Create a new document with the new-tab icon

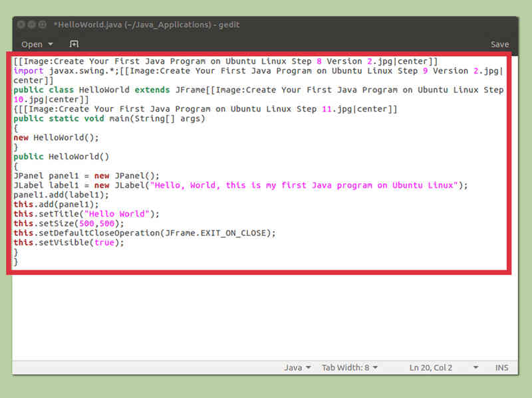pos(73,43)
